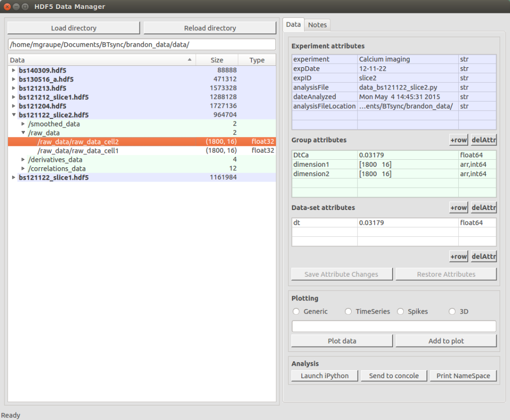
Task: Click the dt attribute value '0.03179'
Action: tap(408, 222)
